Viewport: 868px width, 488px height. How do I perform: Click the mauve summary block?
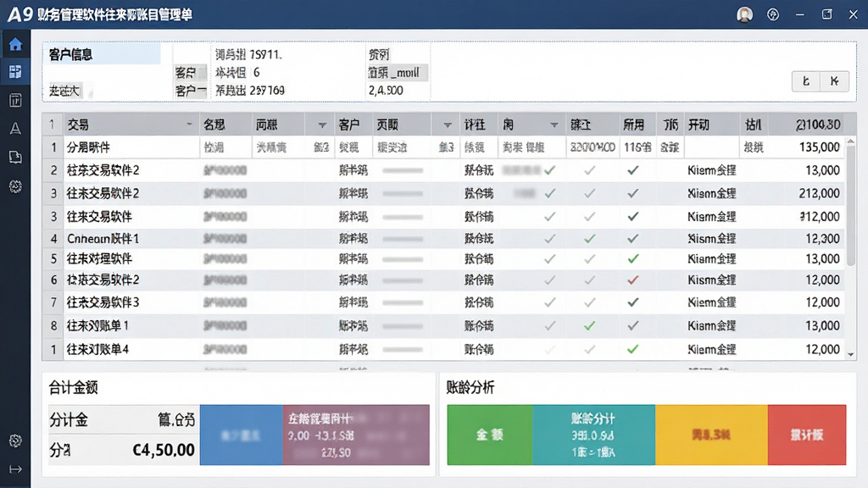(x=356, y=435)
